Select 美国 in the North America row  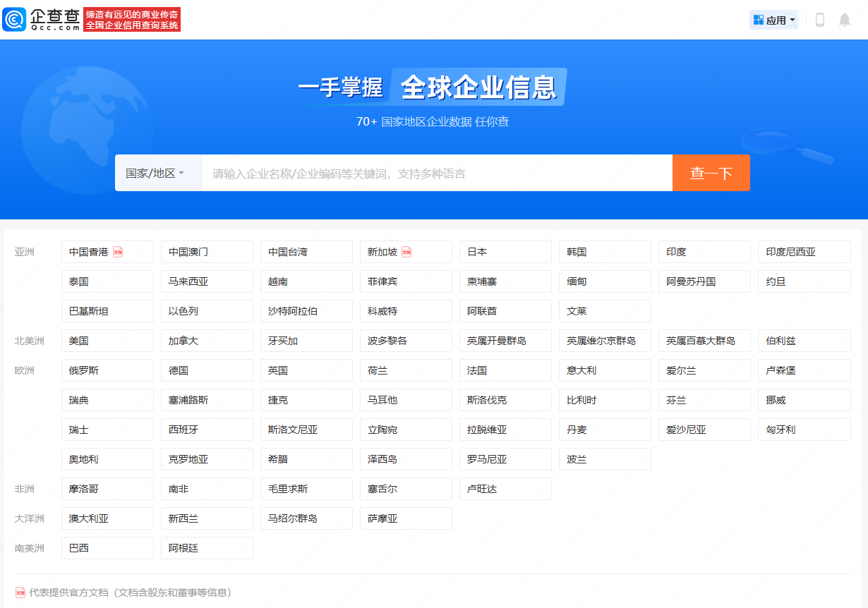pos(107,341)
